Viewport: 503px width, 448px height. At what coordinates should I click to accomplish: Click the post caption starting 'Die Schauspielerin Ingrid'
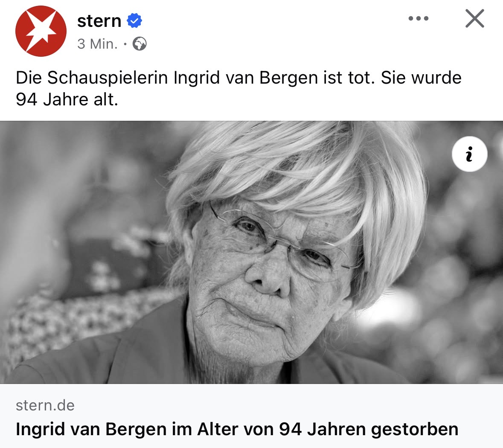click(238, 88)
